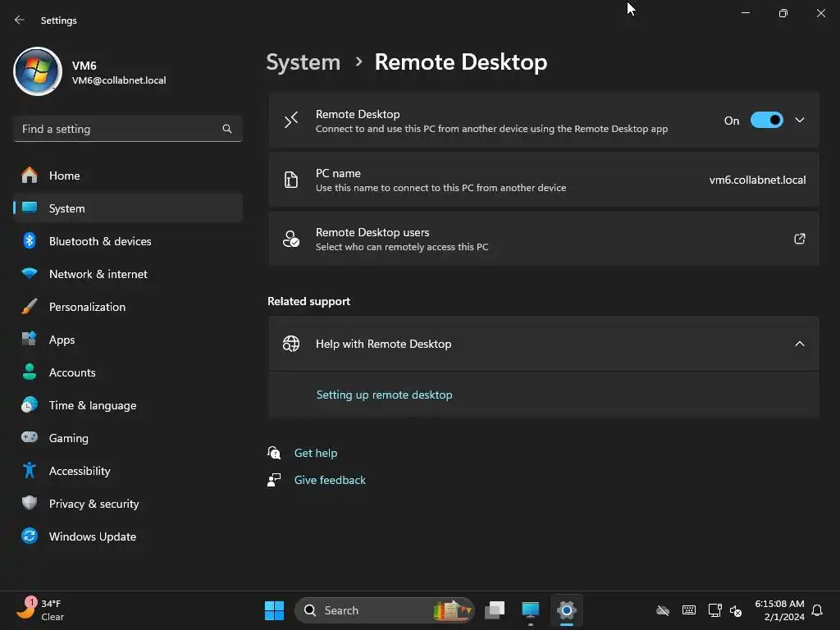
Task: Click the Give feedback person icon
Action: (274, 479)
